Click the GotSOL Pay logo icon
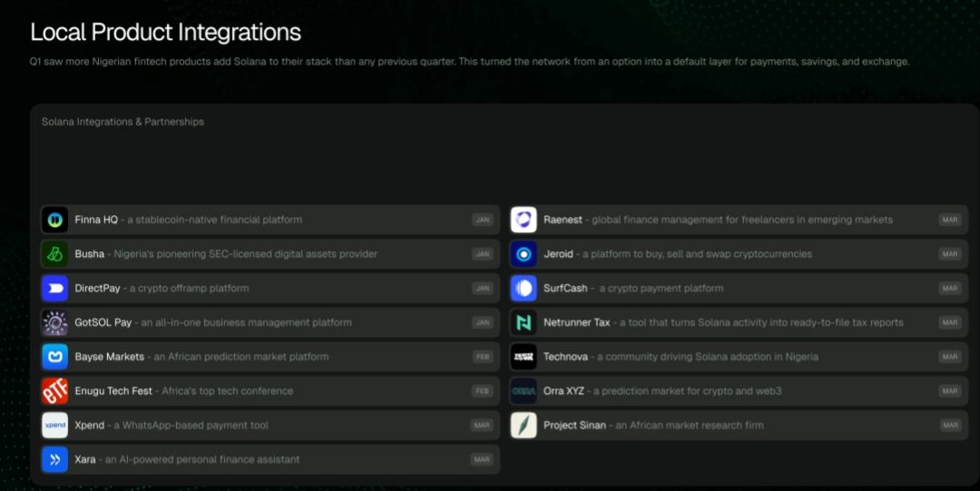980x491 pixels. pos(54,322)
